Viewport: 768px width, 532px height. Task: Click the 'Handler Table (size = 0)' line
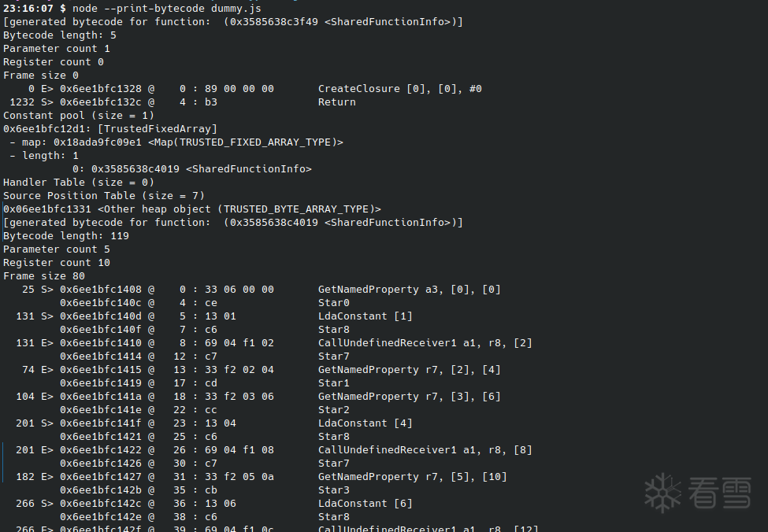[x=78, y=182]
